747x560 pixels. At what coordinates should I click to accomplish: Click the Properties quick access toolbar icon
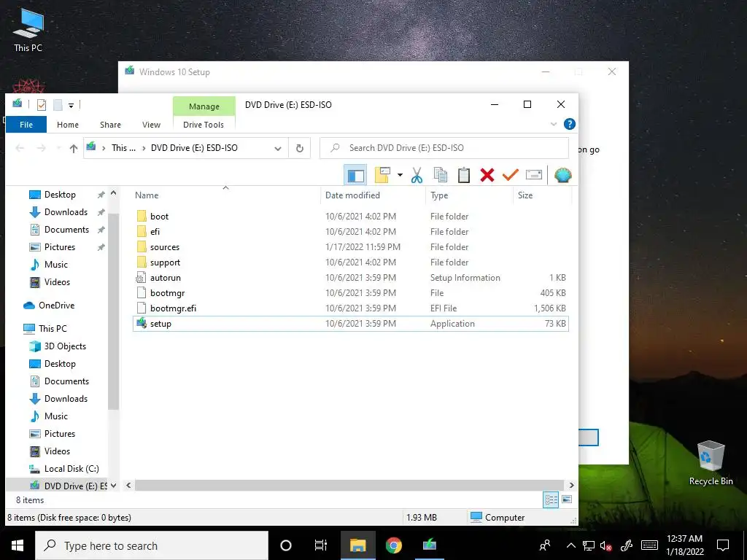pyautogui.click(x=42, y=105)
